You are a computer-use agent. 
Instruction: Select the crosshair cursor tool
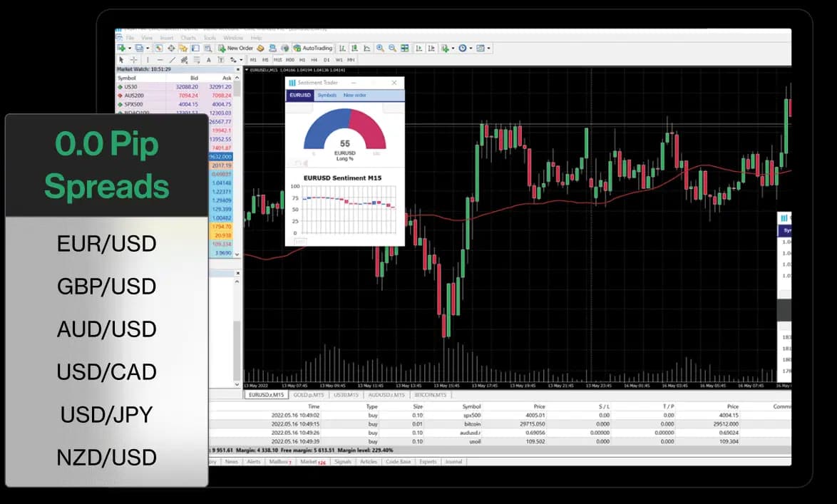tap(133, 60)
